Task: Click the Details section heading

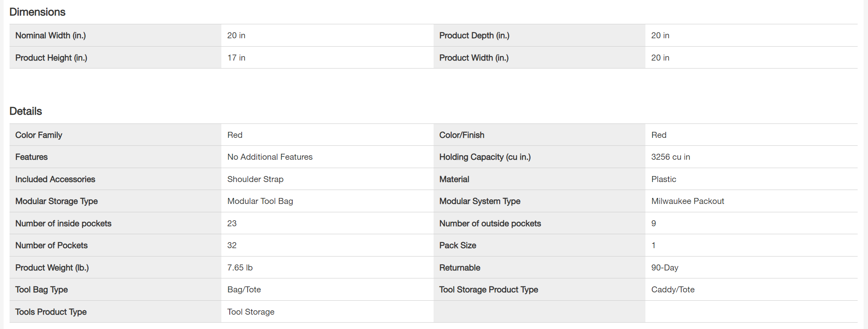Action: [26, 111]
